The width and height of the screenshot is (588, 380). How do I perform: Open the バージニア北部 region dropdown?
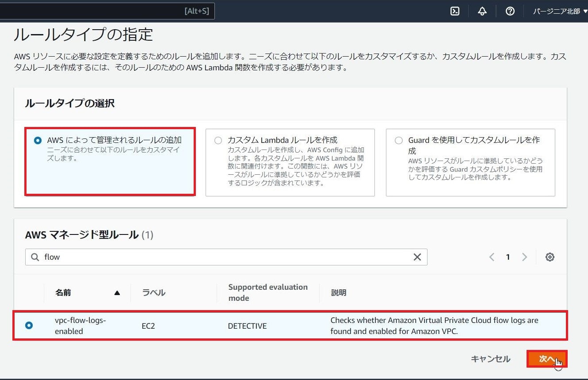[x=560, y=12]
